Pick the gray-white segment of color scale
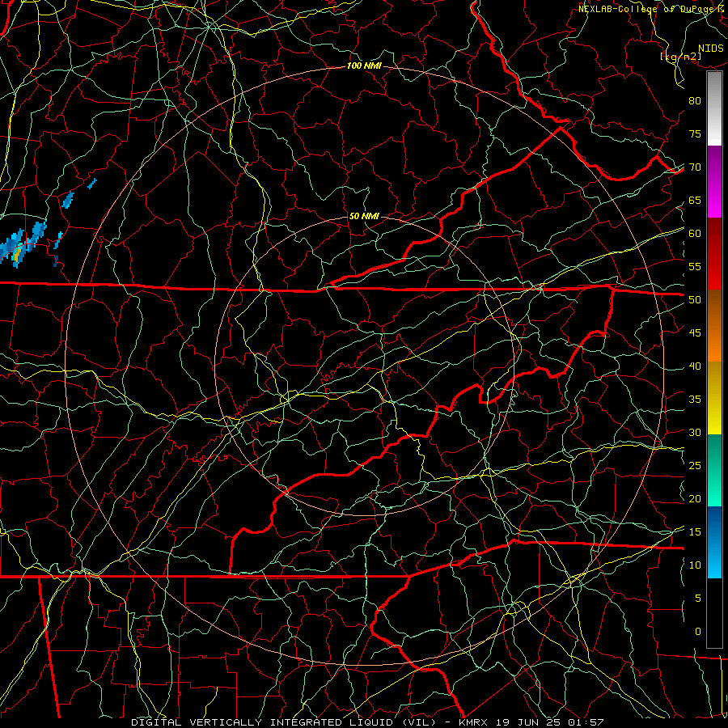This screenshot has width=728, height=728. 714,108
